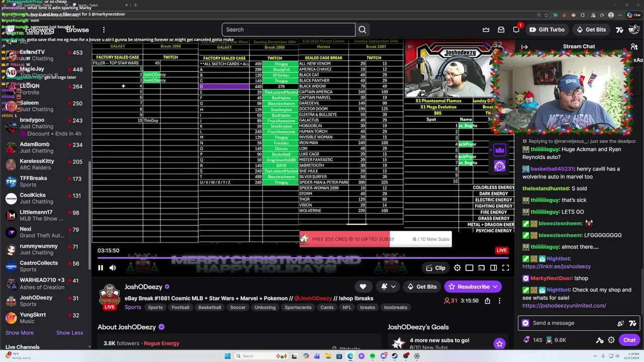This screenshot has height=362, width=644.
Task: Select the boxbreaks tag
Action: (395, 307)
